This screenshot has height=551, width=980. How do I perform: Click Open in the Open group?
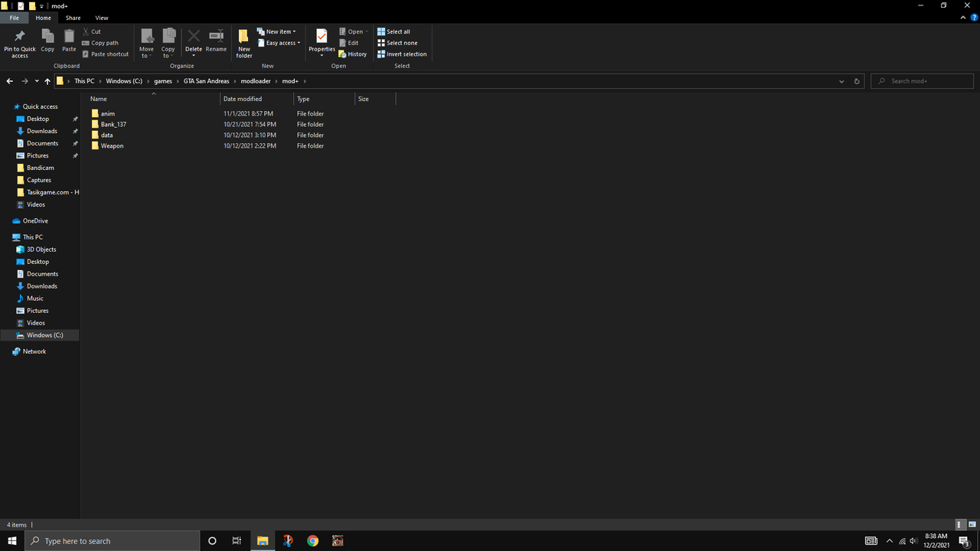click(353, 31)
